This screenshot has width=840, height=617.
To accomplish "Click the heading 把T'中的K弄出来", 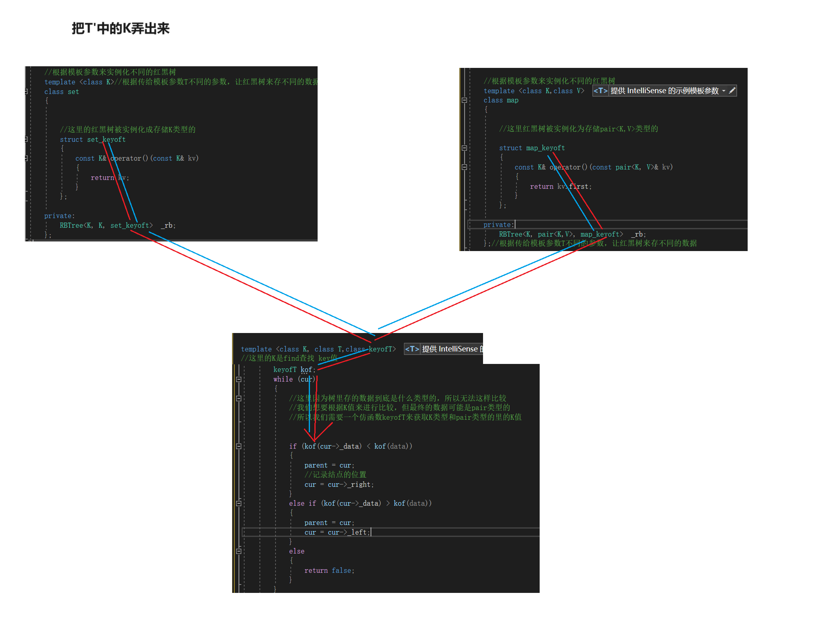I will pos(120,29).
